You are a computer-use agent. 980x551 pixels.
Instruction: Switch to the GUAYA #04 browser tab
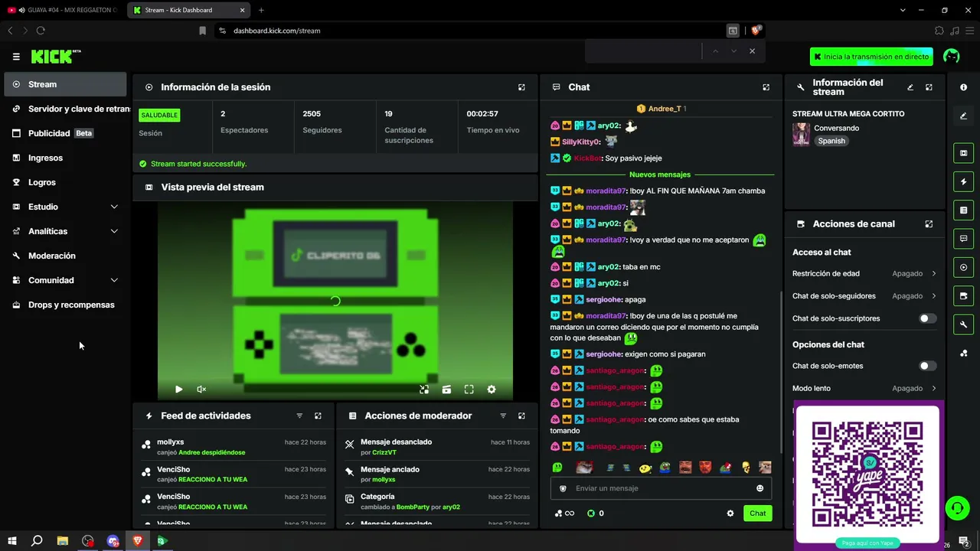click(x=63, y=10)
